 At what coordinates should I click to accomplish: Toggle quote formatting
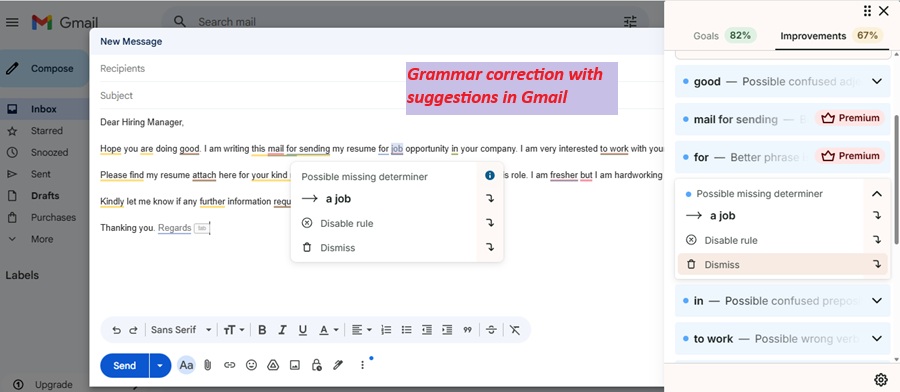pos(467,330)
